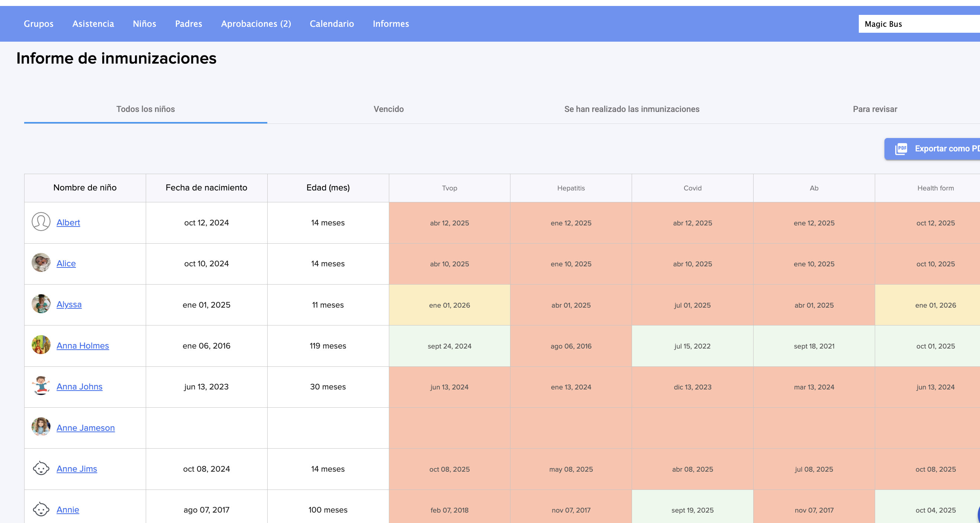
Task: Open the Aprobaciones (2) menu
Action: coord(256,23)
